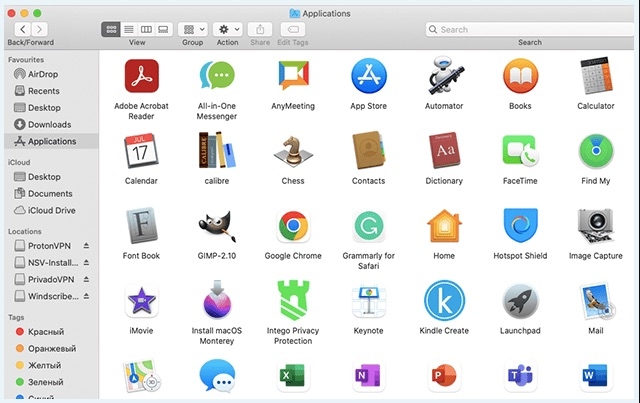Eject the PrivadoVPN volume
This screenshot has width=640, height=403.
86,279
